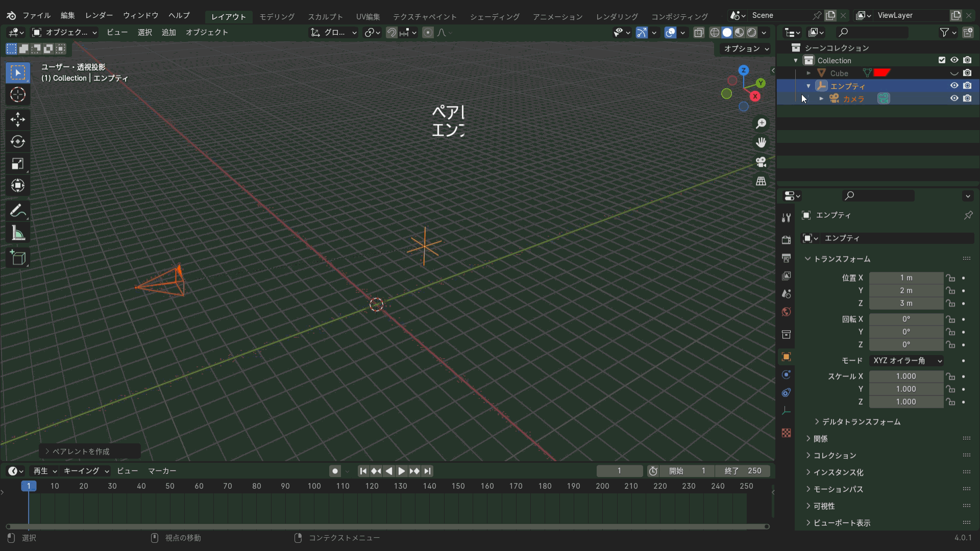Select the Rotate tool
Viewport: 980px width, 551px height.
[x=18, y=141]
